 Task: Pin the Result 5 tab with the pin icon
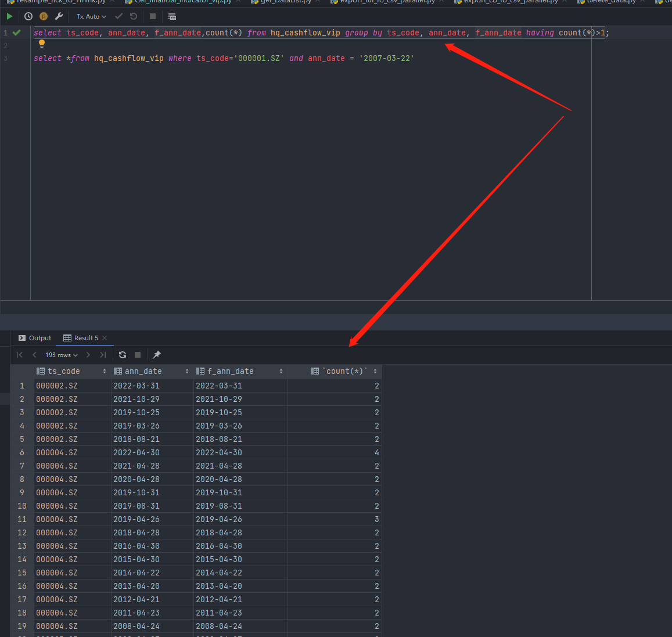pyautogui.click(x=157, y=355)
